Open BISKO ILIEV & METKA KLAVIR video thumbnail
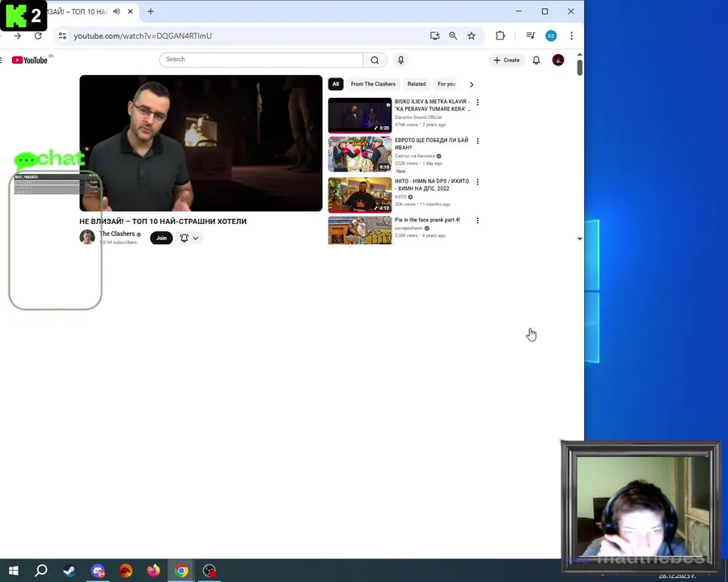The width and height of the screenshot is (728, 582). [x=360, y=115]
